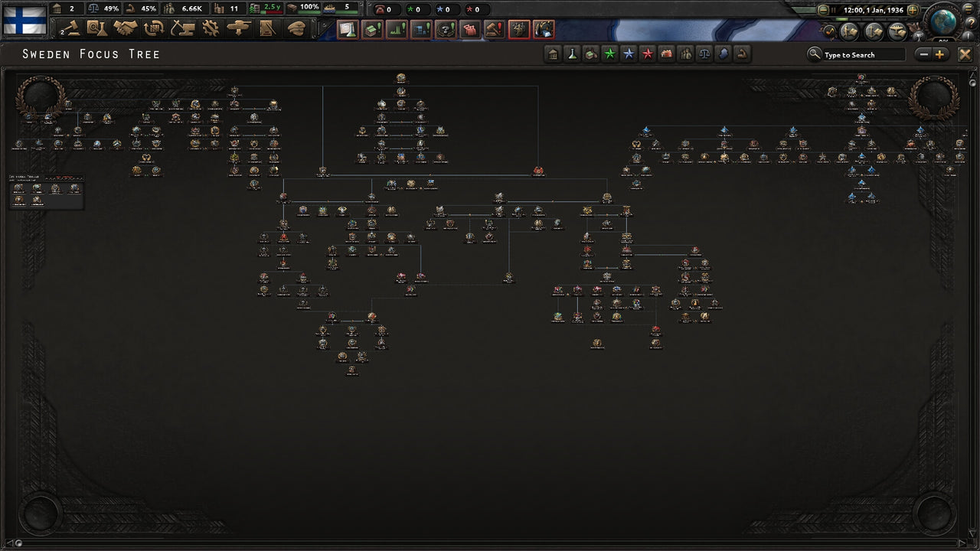Open the game menu with the hamburger icon
The width and height of the screenshot is (980, 551).
[x=968, y=8]
